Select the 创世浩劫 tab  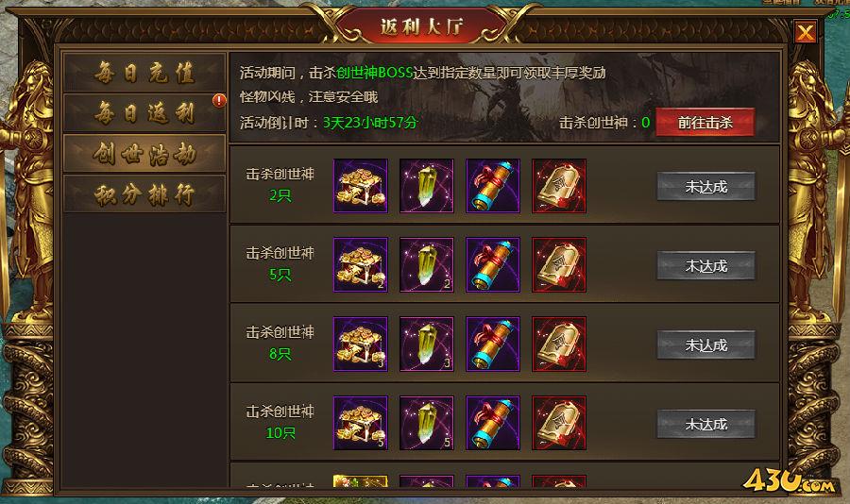tap(144, 153)
